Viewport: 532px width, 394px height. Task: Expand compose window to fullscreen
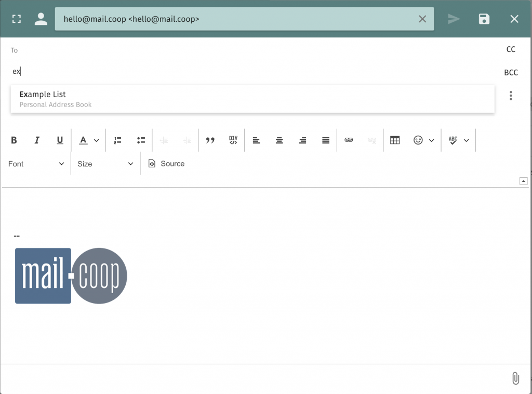pyautogui.click(x=16, y=19)
